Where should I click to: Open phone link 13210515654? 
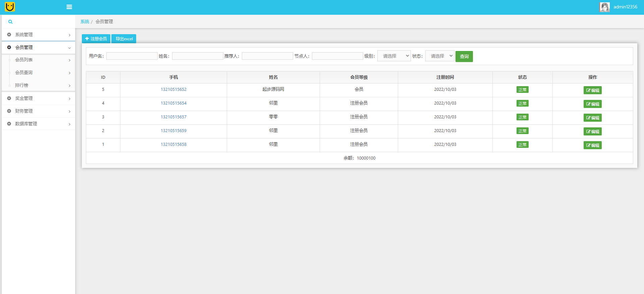173,103
